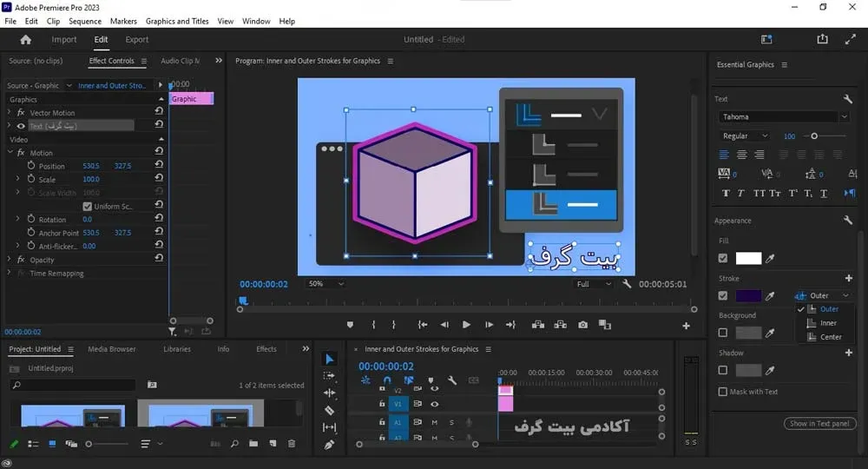Click Show in Text panel button
Screen dimensions: 868x469
[819, 424]
